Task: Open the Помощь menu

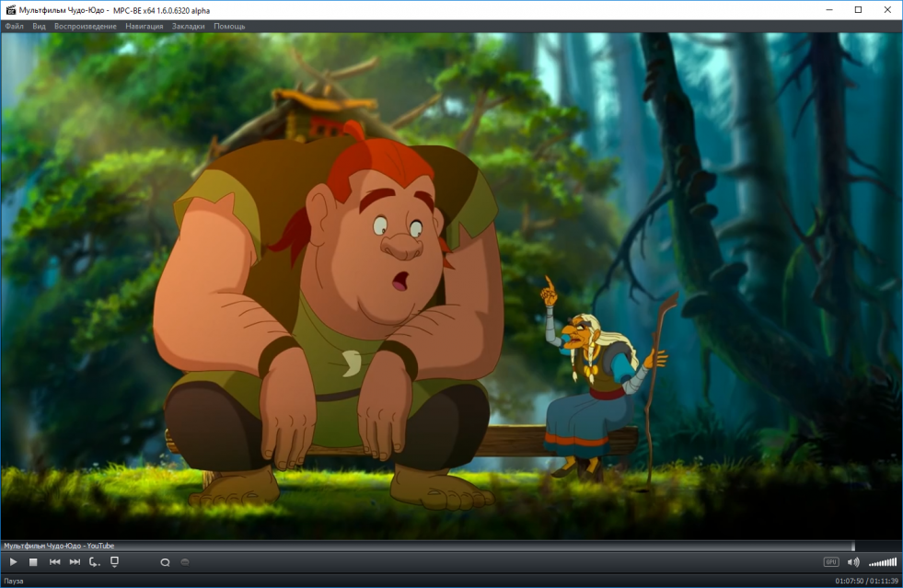Action: [x=229, y=26]
